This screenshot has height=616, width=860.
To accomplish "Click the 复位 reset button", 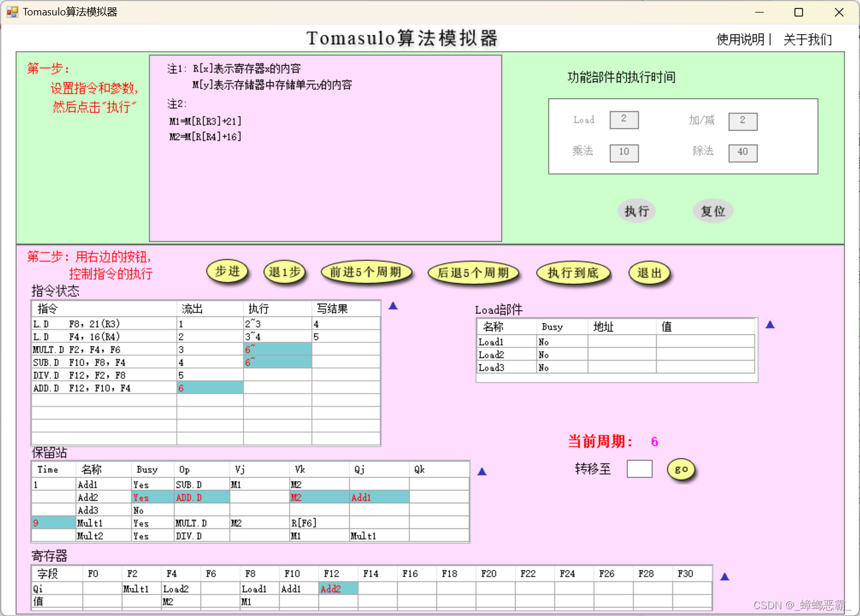I will pyautogui.click(x=713, y=211).
